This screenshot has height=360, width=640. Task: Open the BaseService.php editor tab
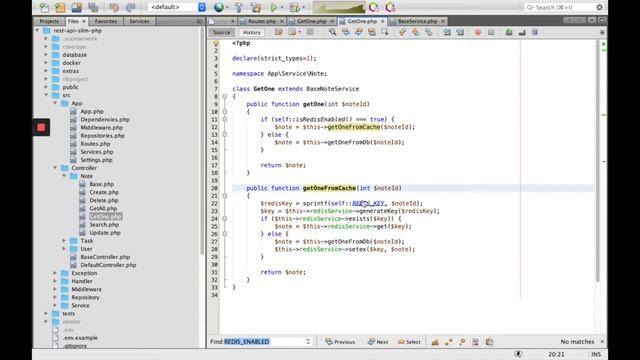point(417,21)
